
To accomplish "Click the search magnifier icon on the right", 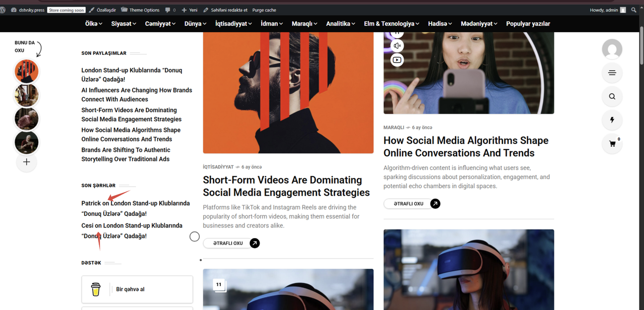I will click(612, 97).
